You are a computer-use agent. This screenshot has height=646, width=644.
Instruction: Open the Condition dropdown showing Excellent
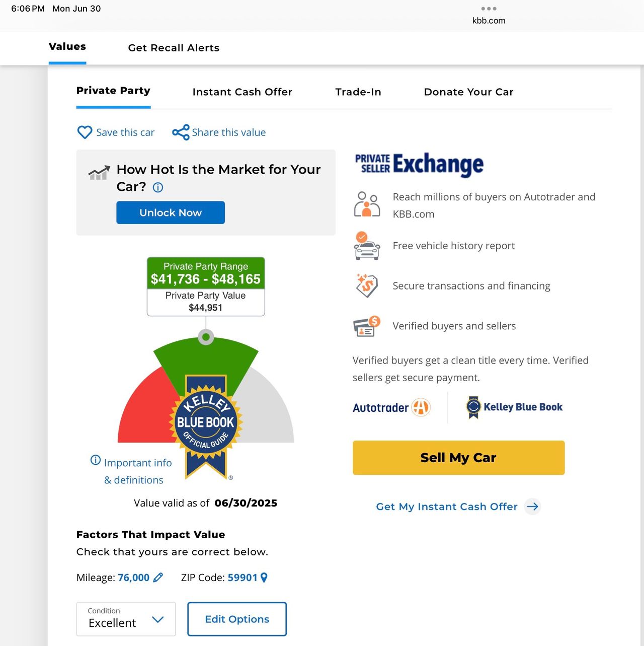pyautogui.click(x=126, y=619)
